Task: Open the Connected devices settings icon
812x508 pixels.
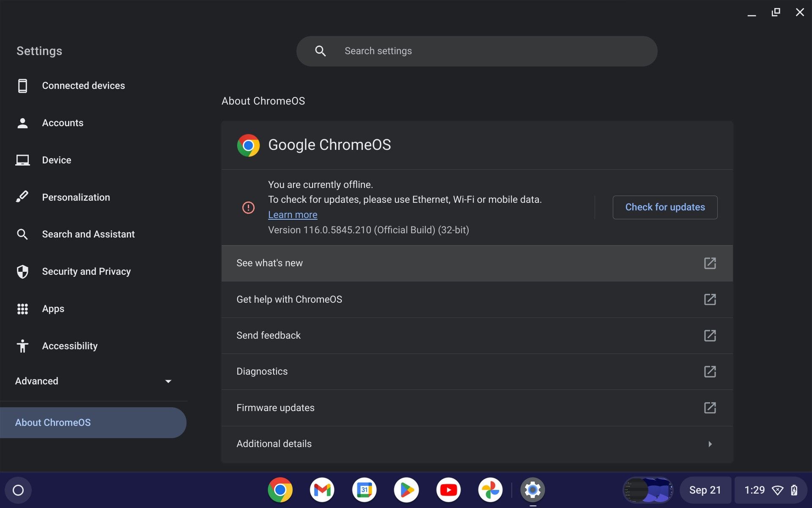Action: [22, 86]
